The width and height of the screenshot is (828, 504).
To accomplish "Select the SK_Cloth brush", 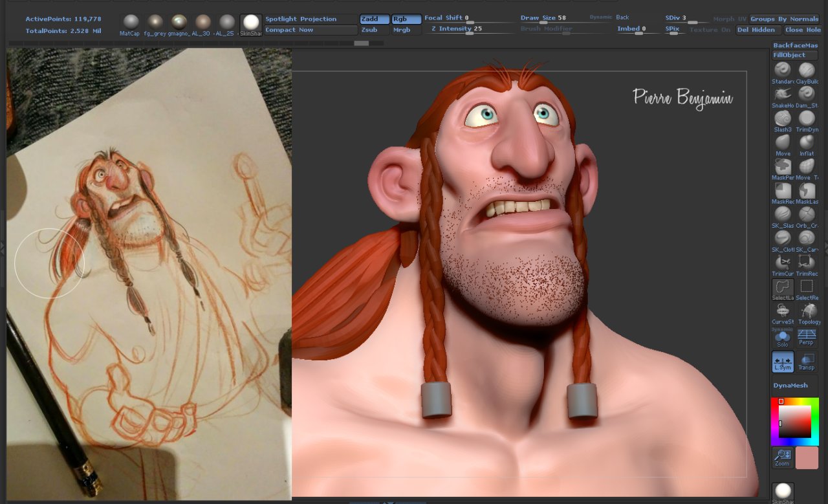I will [x=783, y=241].
